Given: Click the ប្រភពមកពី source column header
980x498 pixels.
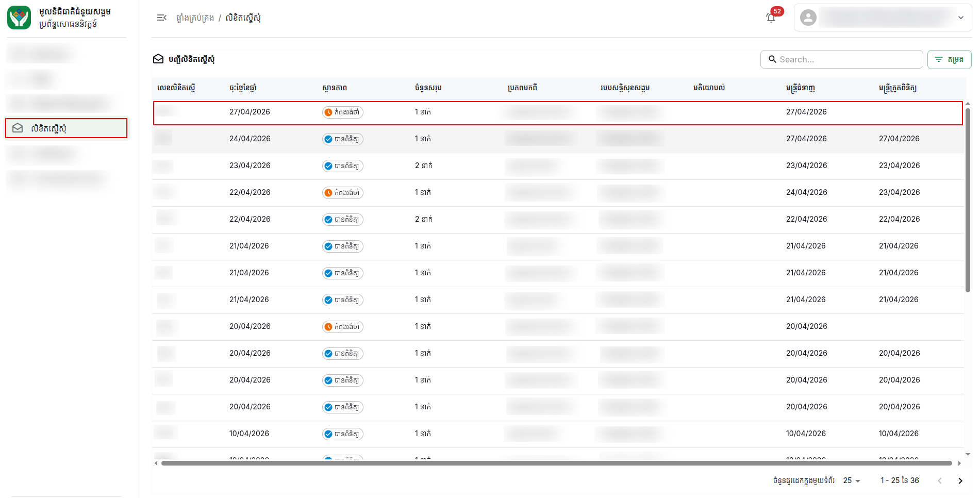Looking at the screenshot, I should [x=522, y=88].
